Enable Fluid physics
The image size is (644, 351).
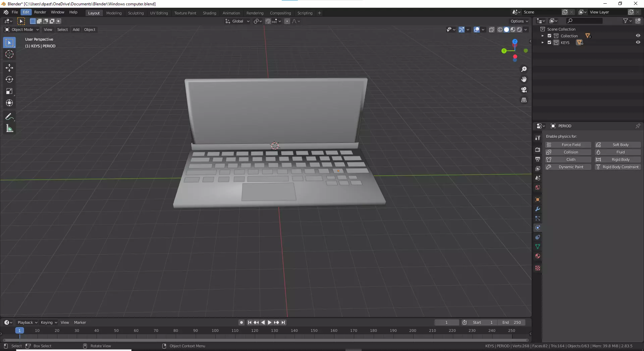point(618,152)
